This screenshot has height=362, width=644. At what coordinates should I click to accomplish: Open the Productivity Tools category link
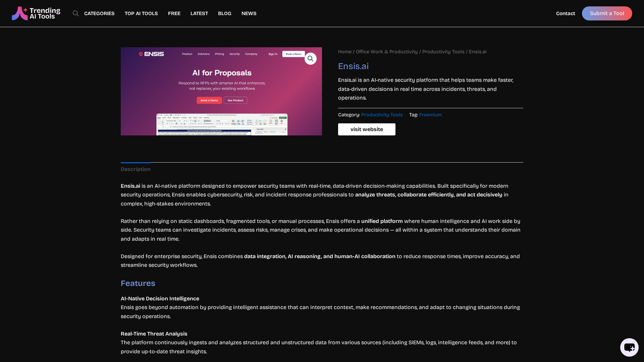pos(382,115)
